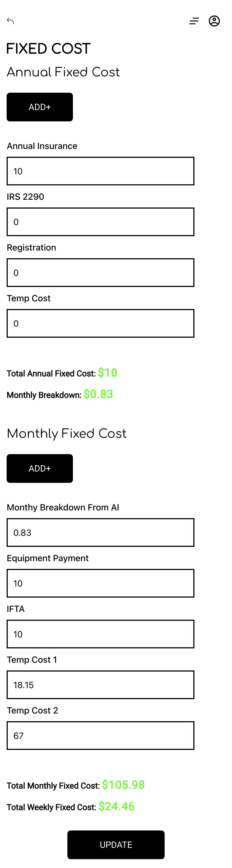Click the Total Weekly Fixed Cost $24.46 amount
Image resolution: width=232 pixels, height=868 pixels.
tap(116, 806)
